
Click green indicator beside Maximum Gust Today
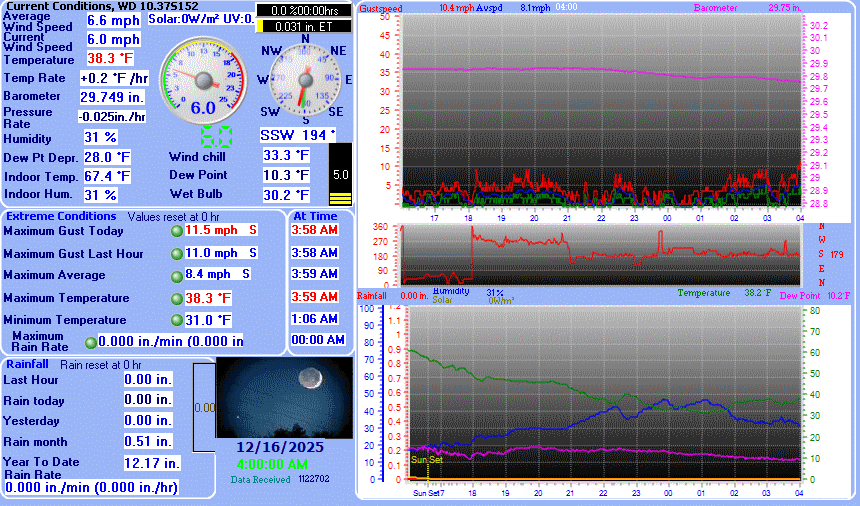tap(177, 230)
